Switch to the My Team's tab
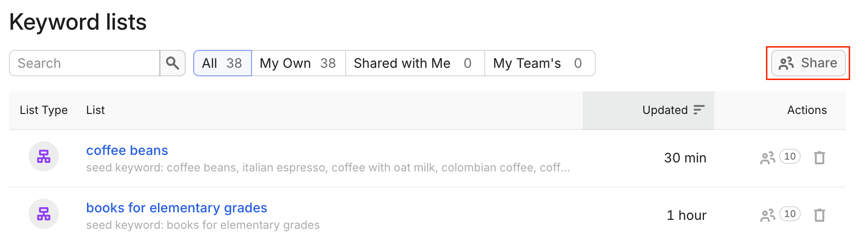This screenshot has width=868, height=242. click(x=540, y=63)
